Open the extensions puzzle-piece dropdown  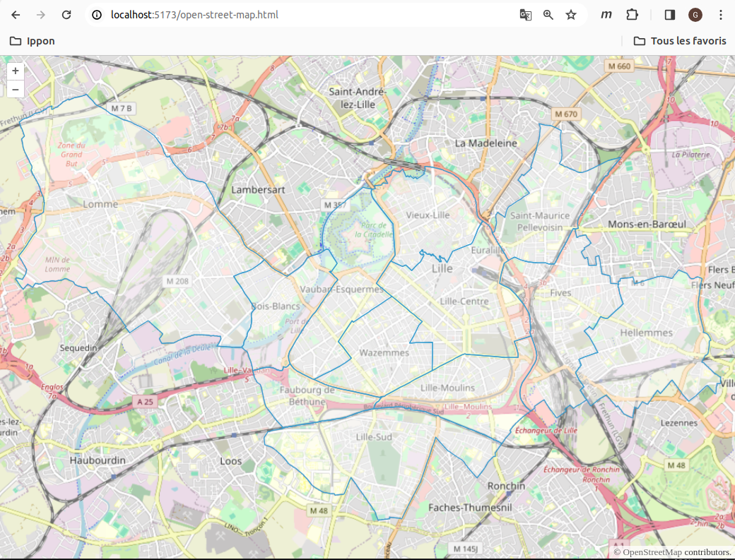[632, 14]
